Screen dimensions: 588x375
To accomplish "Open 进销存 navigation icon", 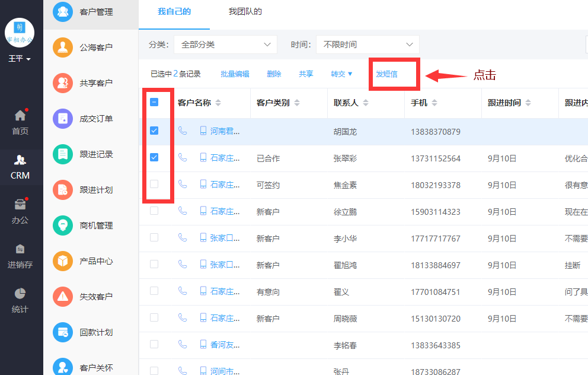I will (x=20, y=249).
